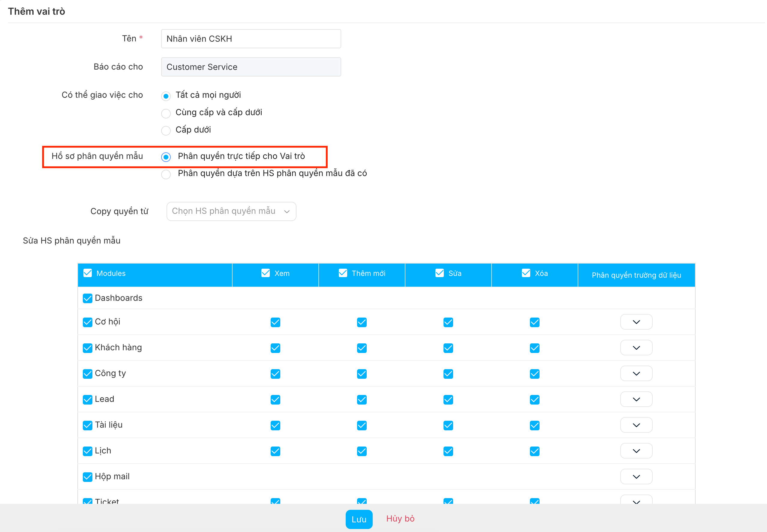This screenshot has width=767, height=532.
Task: Uncheck Thêm mới permission for Lead
Action: coord(362,399)
